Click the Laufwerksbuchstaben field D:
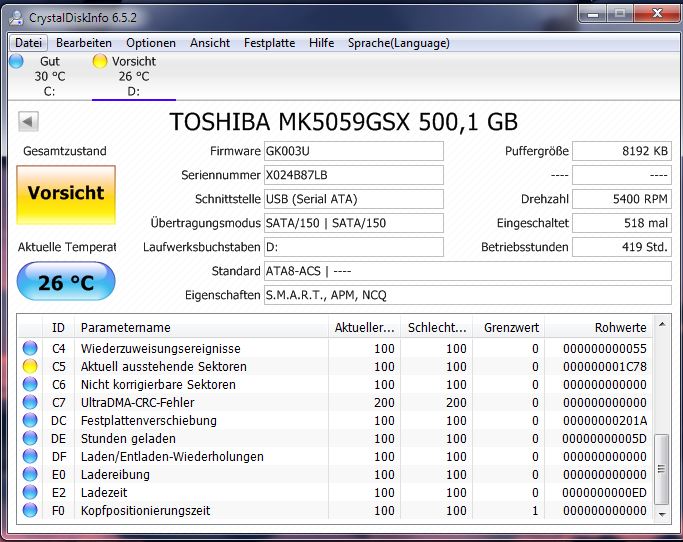 (354, 247)
